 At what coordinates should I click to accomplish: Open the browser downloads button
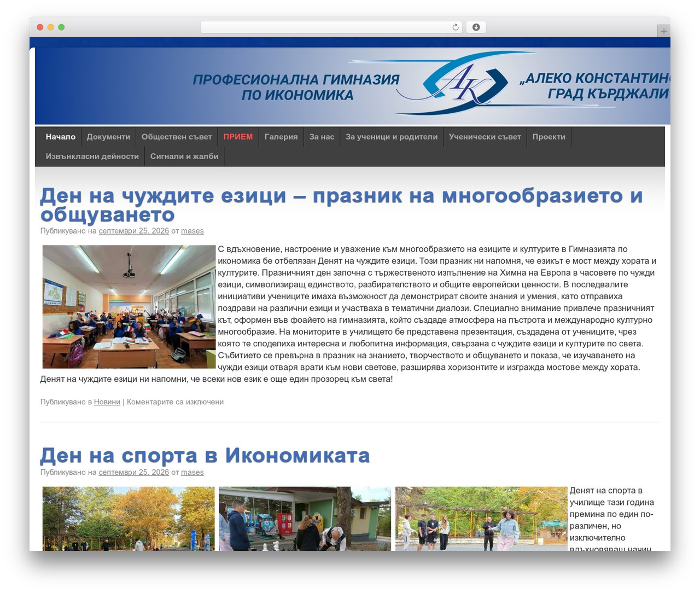(476, 27)
